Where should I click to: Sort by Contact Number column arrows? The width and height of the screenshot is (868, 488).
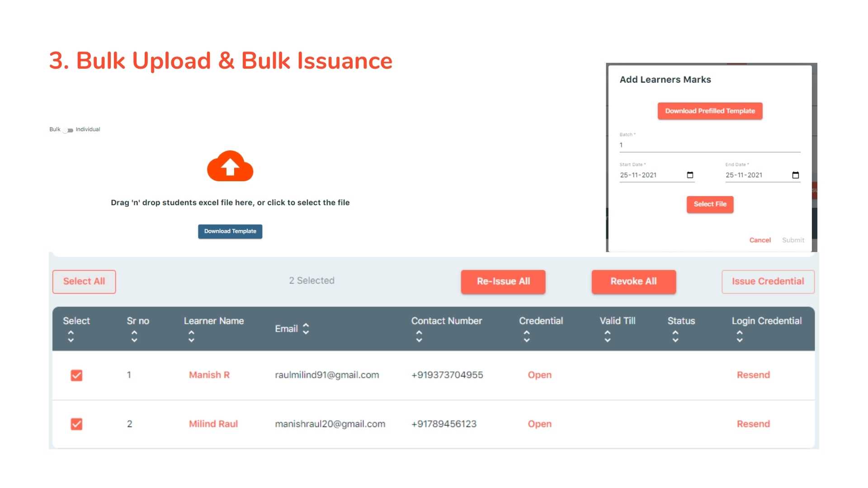coord(419,336)
